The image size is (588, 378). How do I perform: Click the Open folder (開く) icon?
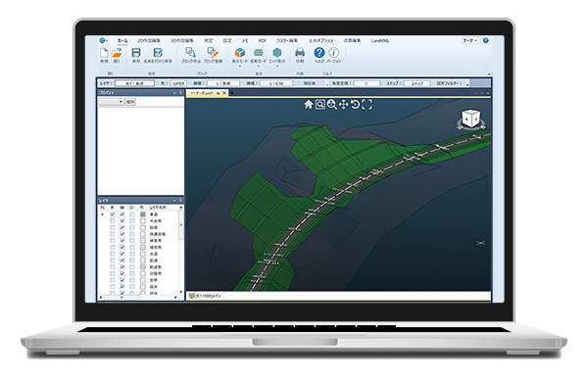point(117,53)
